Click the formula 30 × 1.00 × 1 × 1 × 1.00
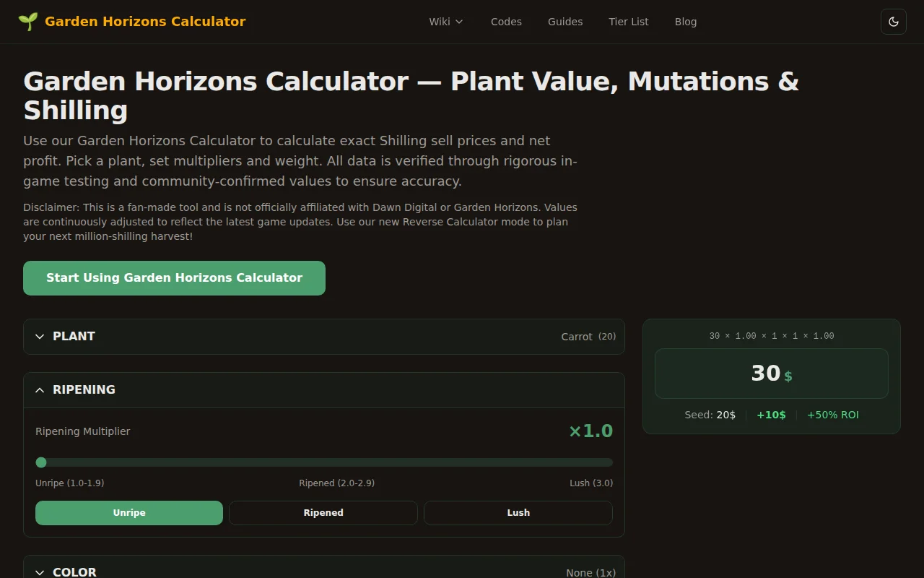This screenshot has height=578, width=924. pos(772,336)
